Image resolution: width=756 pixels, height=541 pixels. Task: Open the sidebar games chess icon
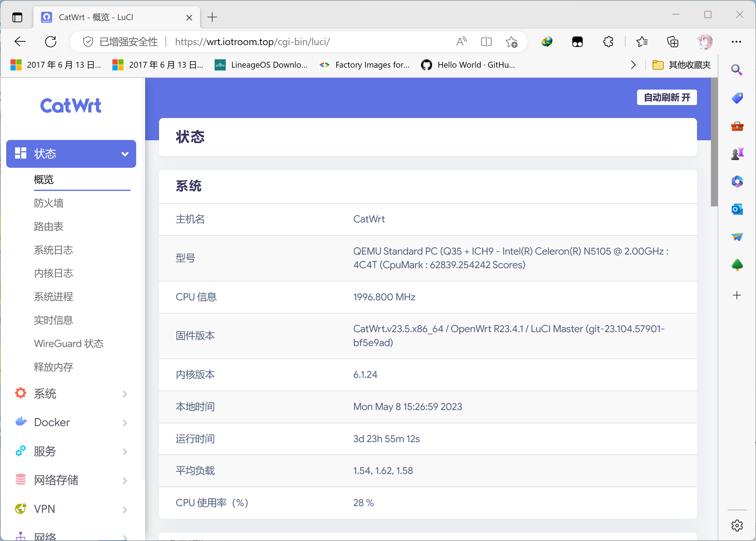737,154
